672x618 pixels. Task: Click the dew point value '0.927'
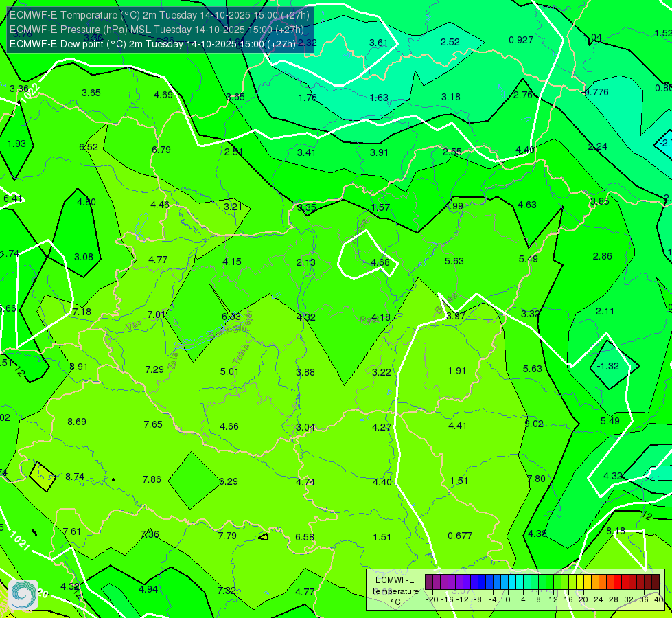click(x=521, y=40)
